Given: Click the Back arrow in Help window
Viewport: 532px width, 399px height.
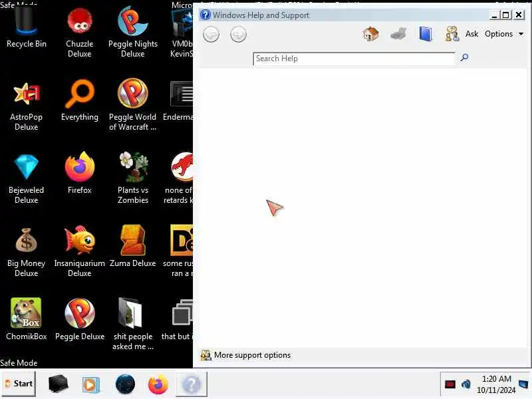Looking at the screenshot, I should click(x=211, y=35).
